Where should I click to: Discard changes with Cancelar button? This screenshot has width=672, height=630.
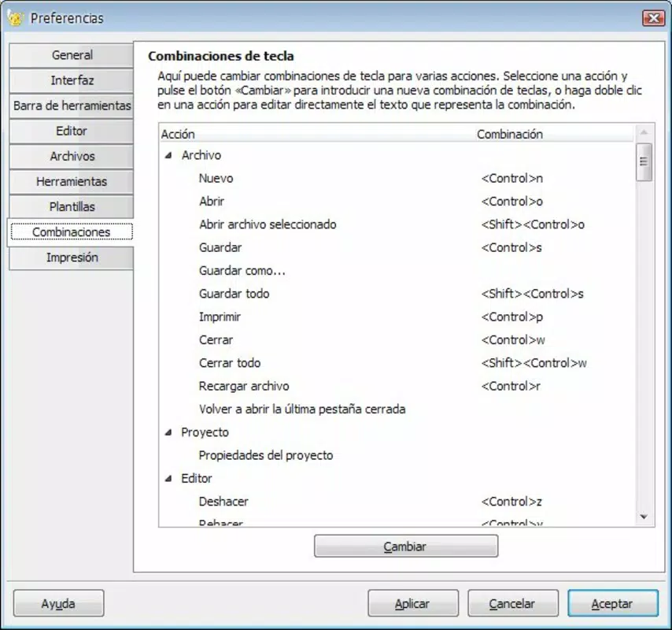pyautogui.click(x=512, y=603)
